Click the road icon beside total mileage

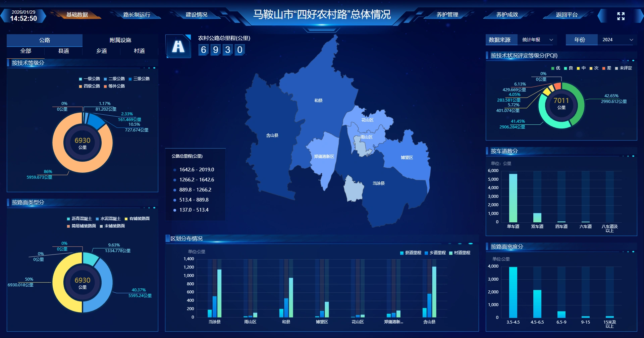click(x=178, y=46)
